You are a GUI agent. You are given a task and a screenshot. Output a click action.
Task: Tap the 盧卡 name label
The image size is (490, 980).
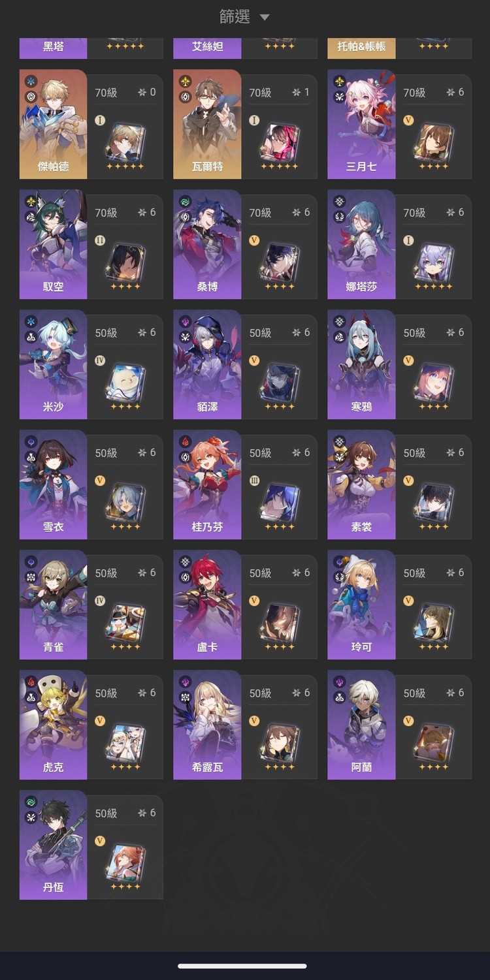207,647
